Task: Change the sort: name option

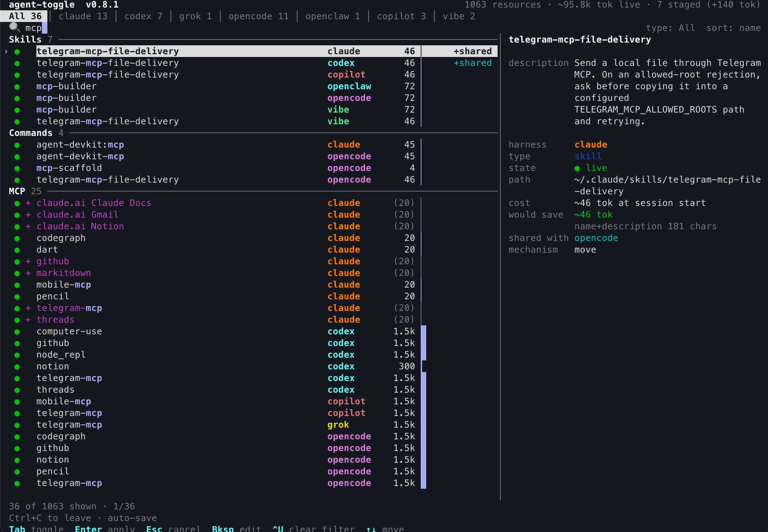Action: coord(734,28)
